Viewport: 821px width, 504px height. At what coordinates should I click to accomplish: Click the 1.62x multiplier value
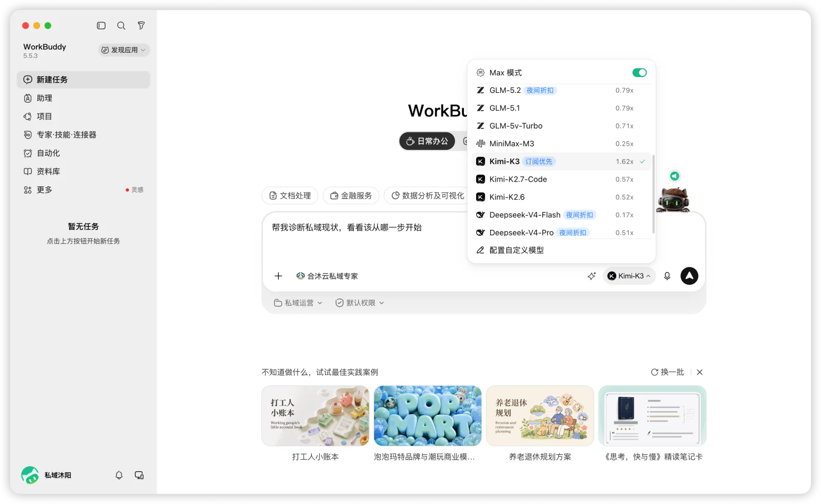(624, 162)
